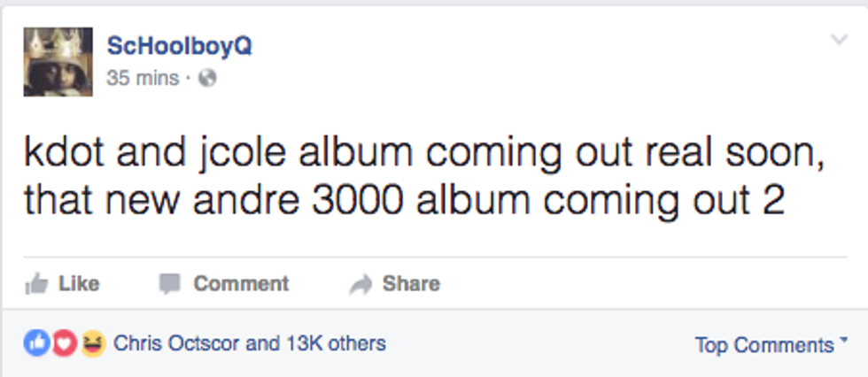868x377 pixels.
Task: Open the Top Comments sorting dropdown
Action: coord(763,344)
